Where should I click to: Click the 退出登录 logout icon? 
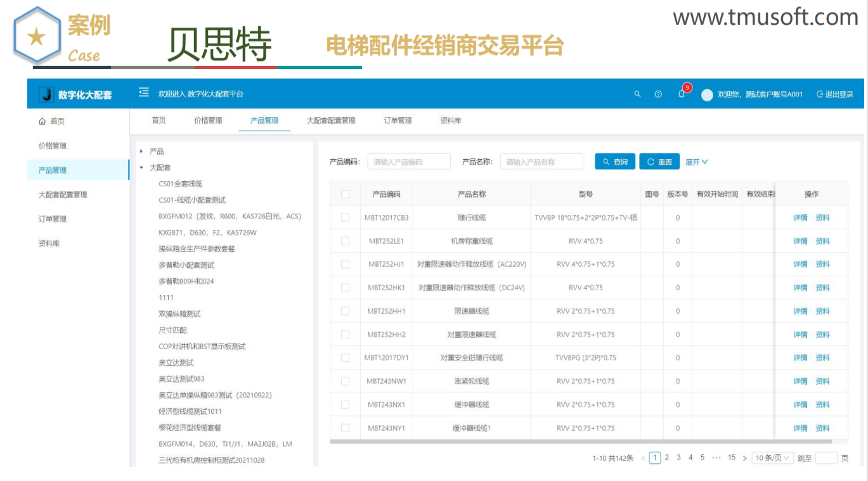819,93
